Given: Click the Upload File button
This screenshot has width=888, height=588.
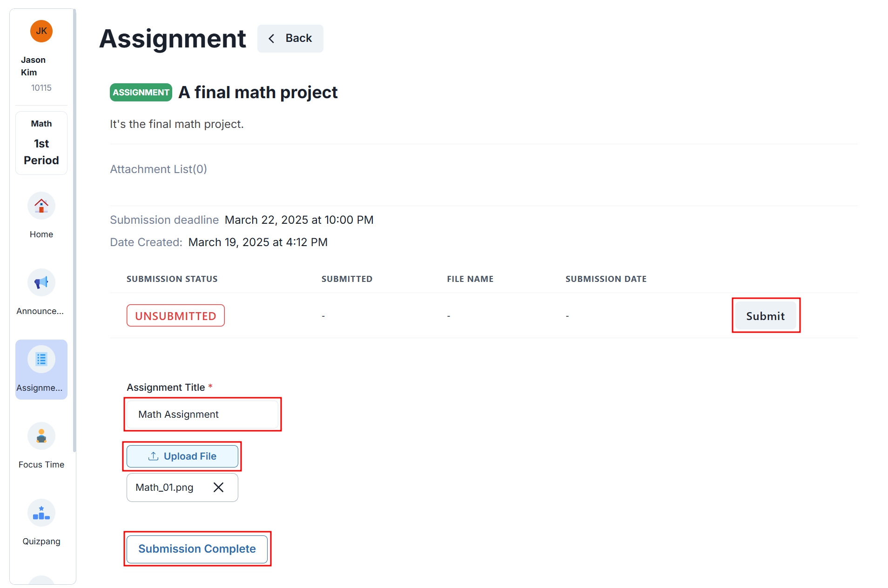Looking at the screenshot, I should [182, 456].
